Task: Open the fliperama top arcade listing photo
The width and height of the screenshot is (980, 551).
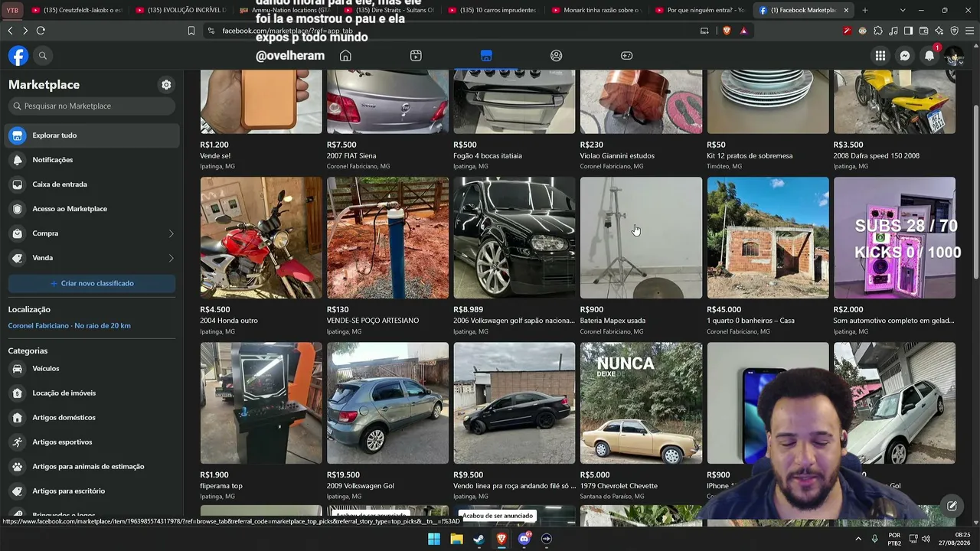Action: [x=261, y=403]
